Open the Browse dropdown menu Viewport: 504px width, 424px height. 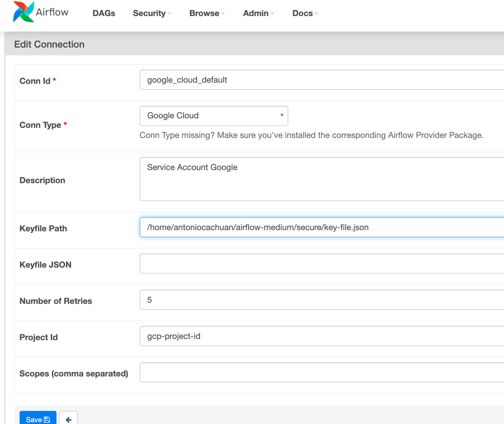207,13
